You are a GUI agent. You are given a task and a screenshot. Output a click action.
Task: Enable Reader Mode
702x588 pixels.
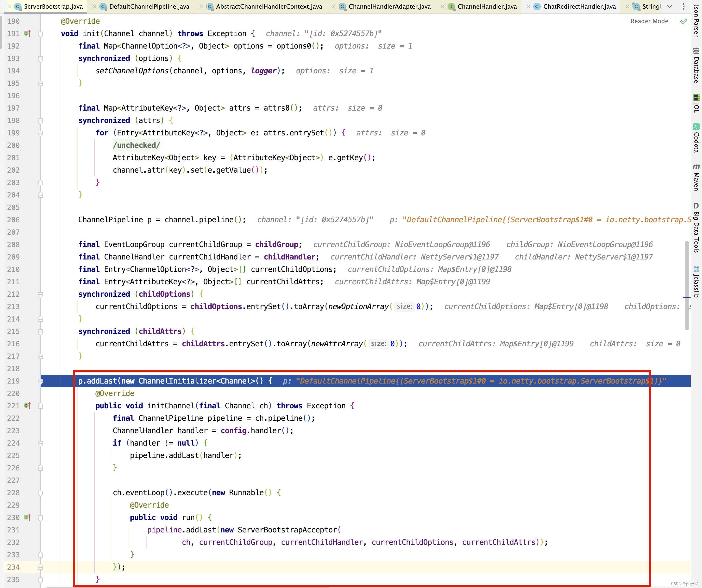click(x=649, y=21)
